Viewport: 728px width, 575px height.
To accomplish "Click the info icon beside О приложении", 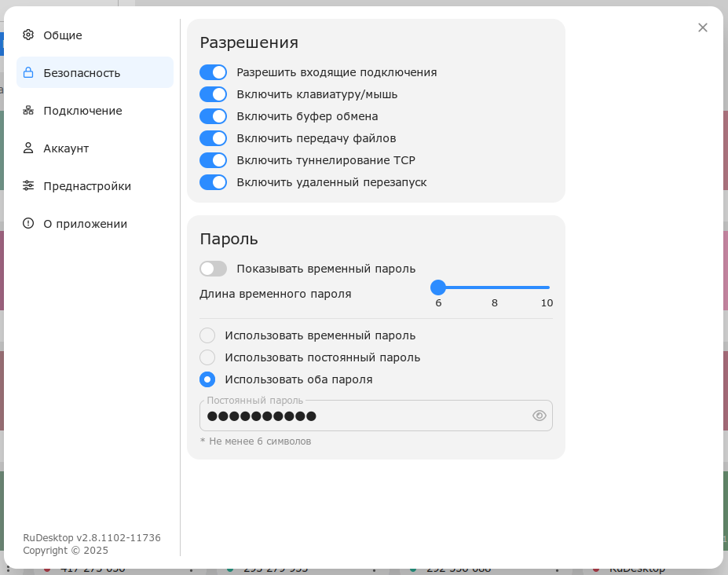I will point(29,223).
